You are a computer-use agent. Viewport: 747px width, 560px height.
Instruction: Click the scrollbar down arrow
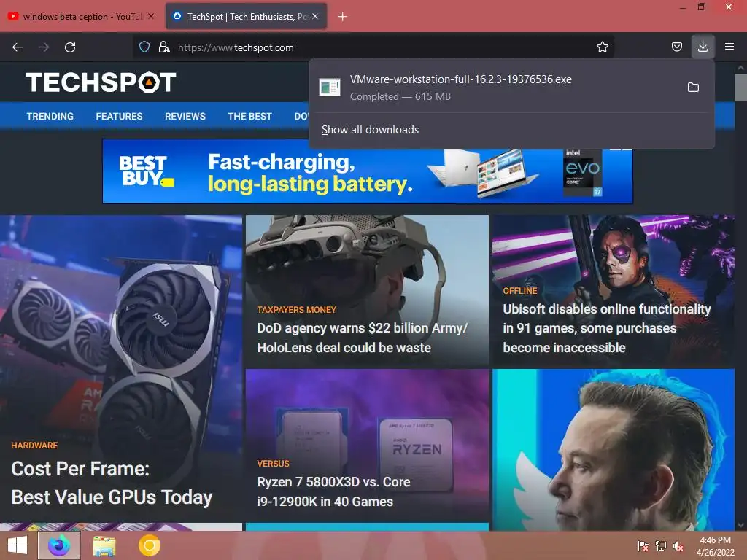[x=740, y=525]
